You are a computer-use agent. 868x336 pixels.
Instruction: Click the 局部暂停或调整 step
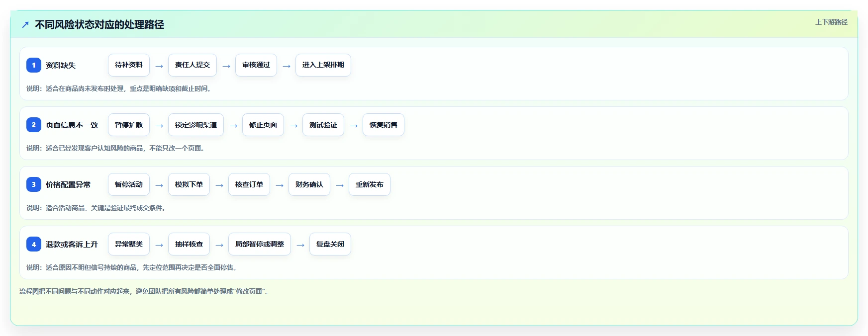click(260, 244)
